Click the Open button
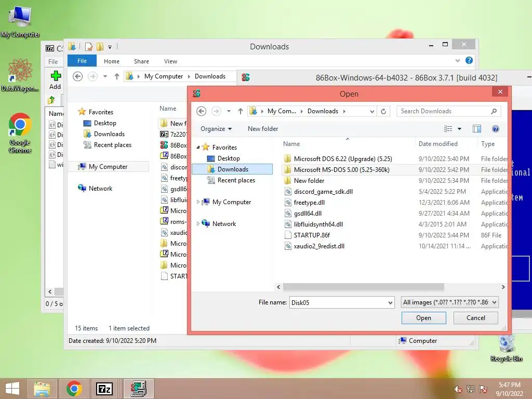Viewport: 532px width, 399px height. point(424,318)
